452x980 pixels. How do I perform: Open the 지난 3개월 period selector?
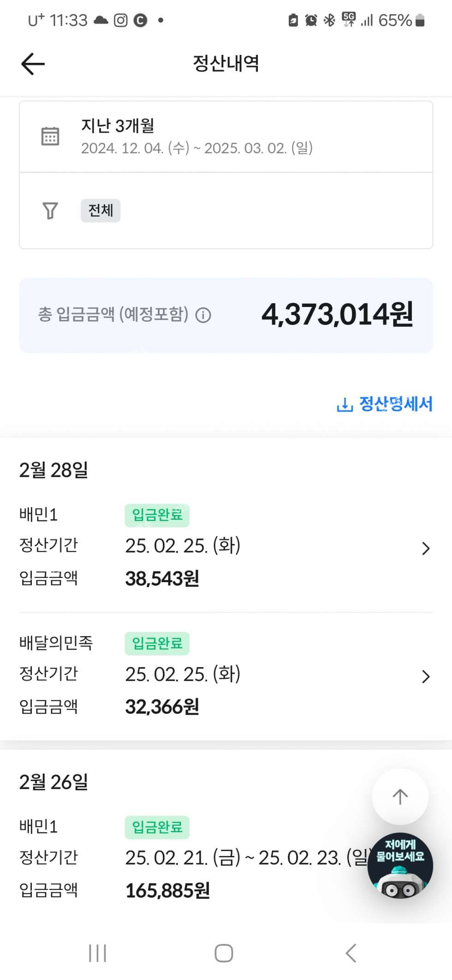click(196, 136)
